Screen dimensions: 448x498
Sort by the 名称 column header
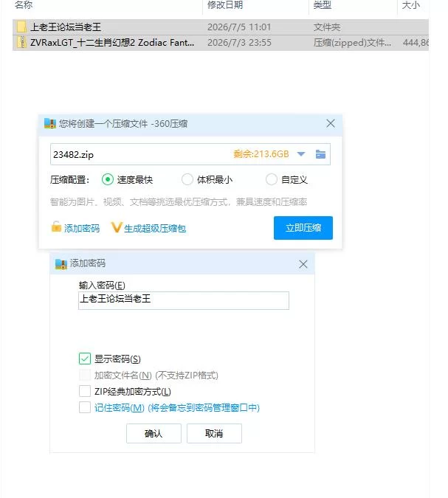[24, 5]
